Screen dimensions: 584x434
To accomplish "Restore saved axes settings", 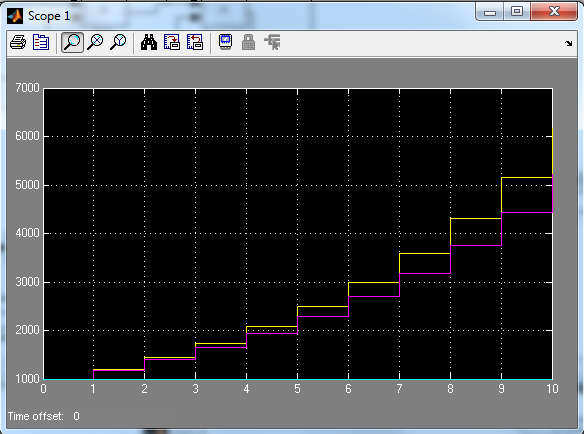I will coord(195,42).
